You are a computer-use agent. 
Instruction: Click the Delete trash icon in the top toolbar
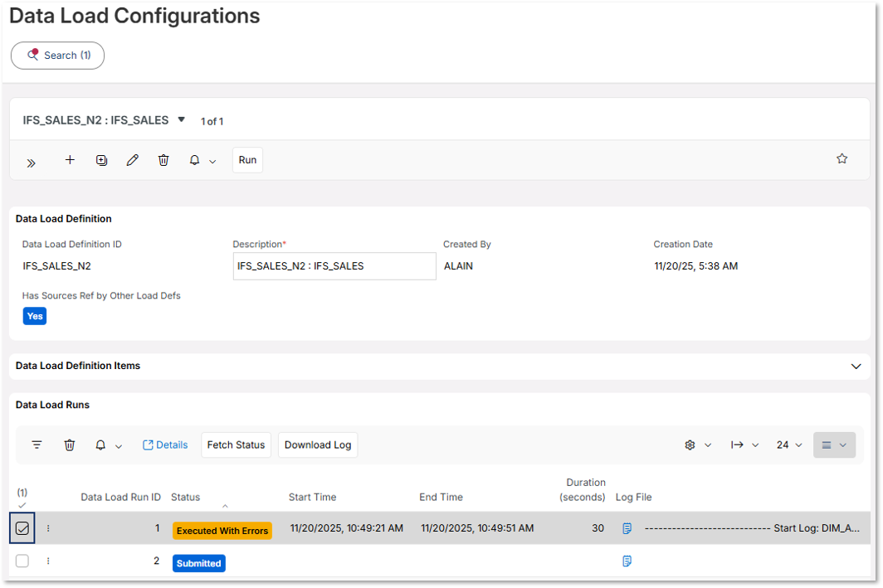click(163, 159)
